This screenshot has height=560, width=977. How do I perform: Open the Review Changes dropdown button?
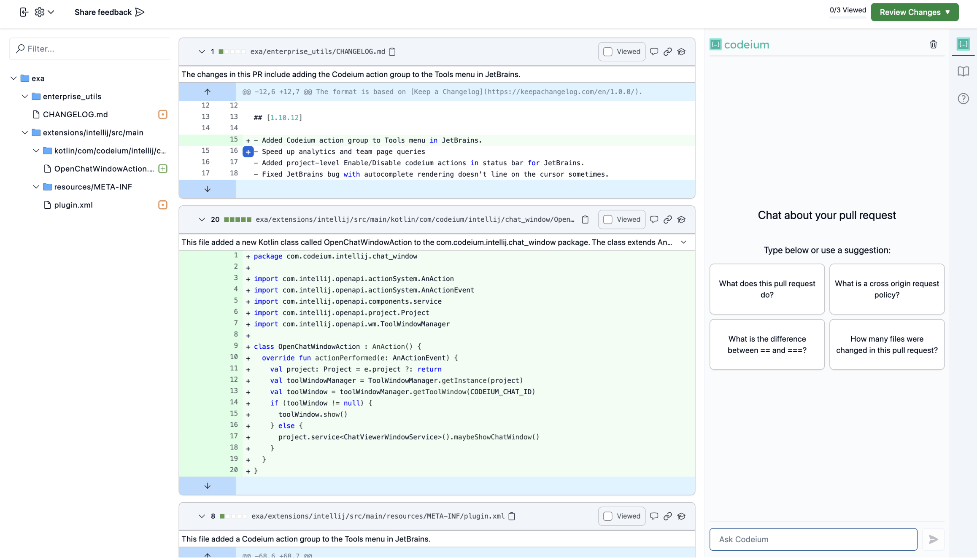click(915, 12)
